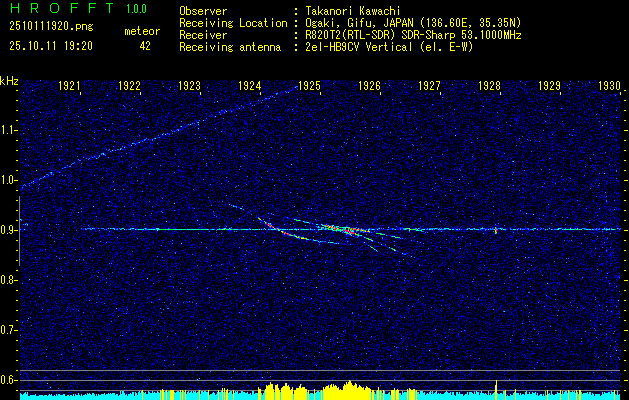629x400 pixels.
Task: Click the 1921 time marker
Action: 69,85
